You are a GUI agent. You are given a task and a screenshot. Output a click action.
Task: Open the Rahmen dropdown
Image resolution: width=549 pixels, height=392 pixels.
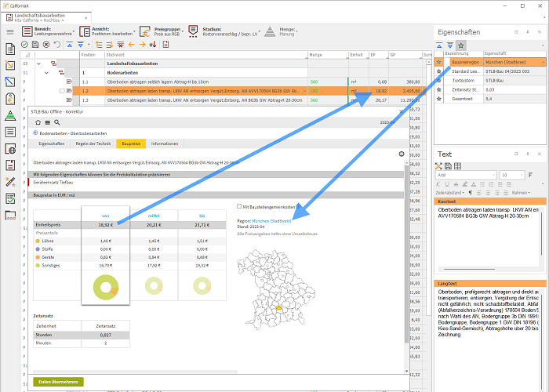pyautogui.click(x=521, y=193)
